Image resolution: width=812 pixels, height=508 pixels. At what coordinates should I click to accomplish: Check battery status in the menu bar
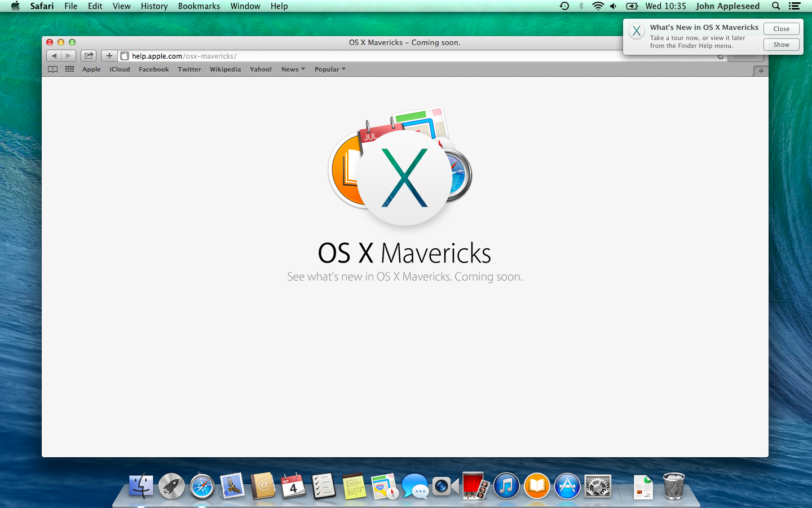point(632,6)
